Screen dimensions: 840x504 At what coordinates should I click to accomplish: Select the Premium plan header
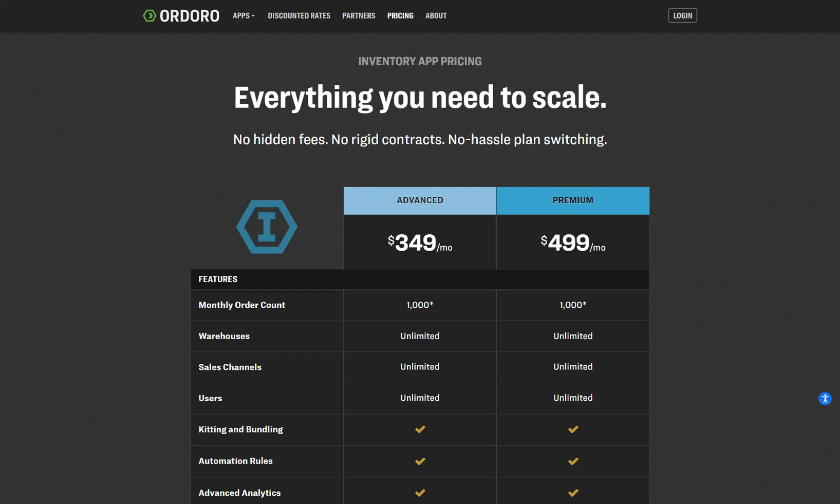tap(573, 200)
